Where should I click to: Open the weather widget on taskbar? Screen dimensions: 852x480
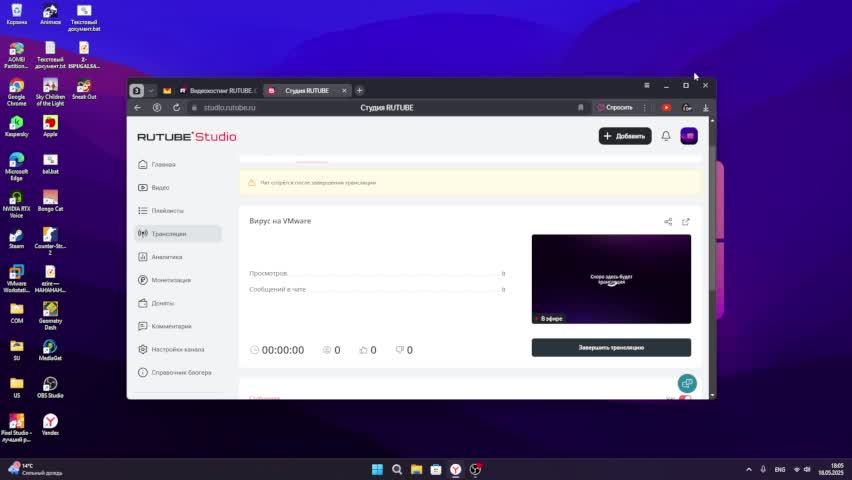pyautogui.click(x=35, y=469)
